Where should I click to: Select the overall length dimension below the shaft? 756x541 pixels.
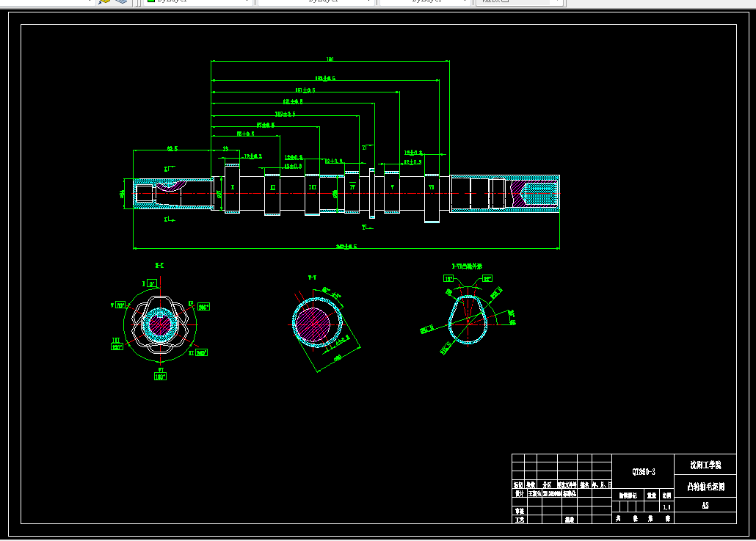click(x=346, y=247)
